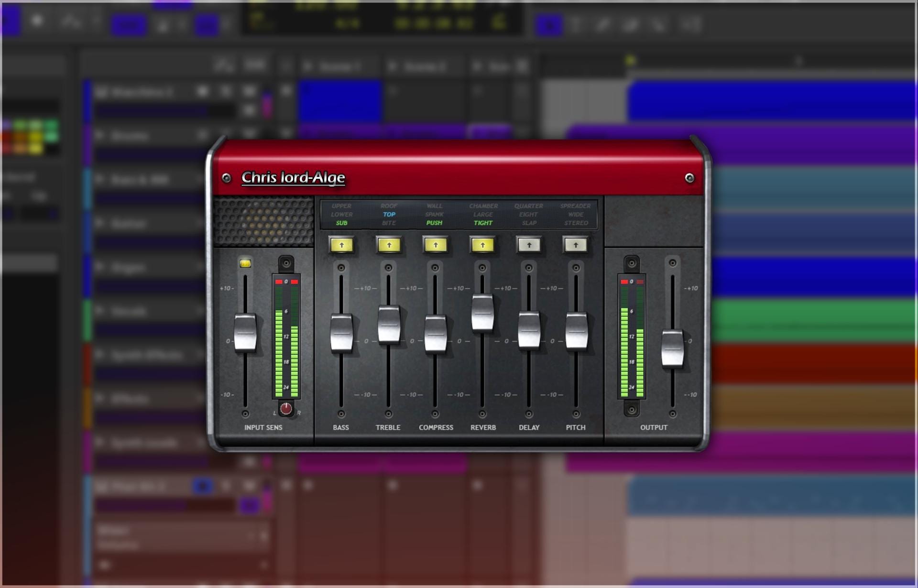Click the input level meter
Screen dimensions: 918x588
pos(286,337)
